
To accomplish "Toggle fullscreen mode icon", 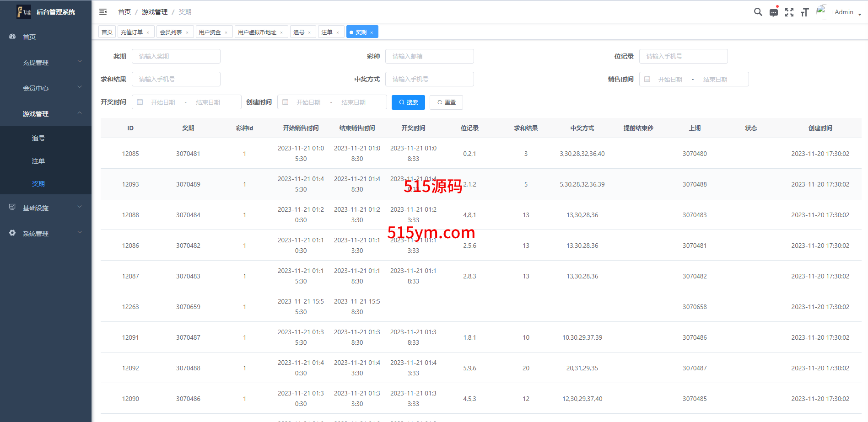I will (789, 12).
